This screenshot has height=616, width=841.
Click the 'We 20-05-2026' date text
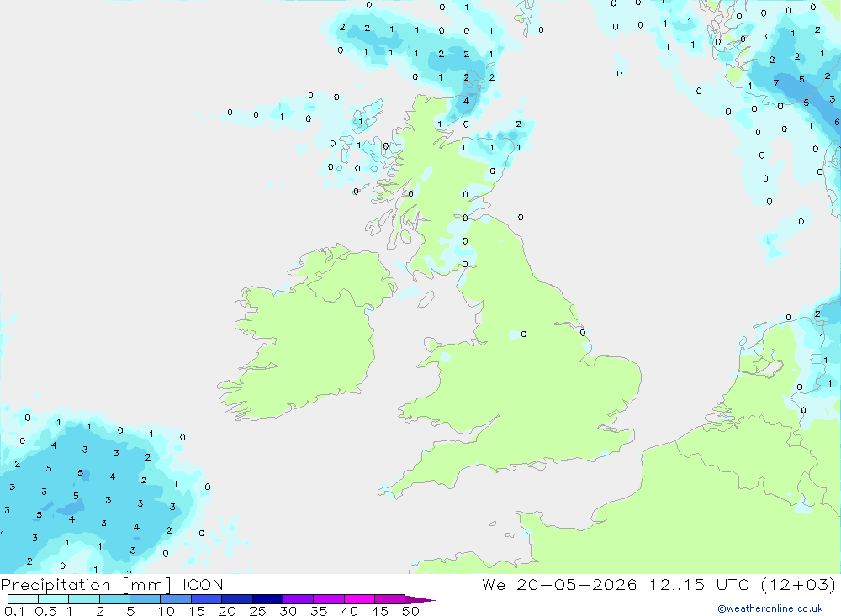[559, 584]
